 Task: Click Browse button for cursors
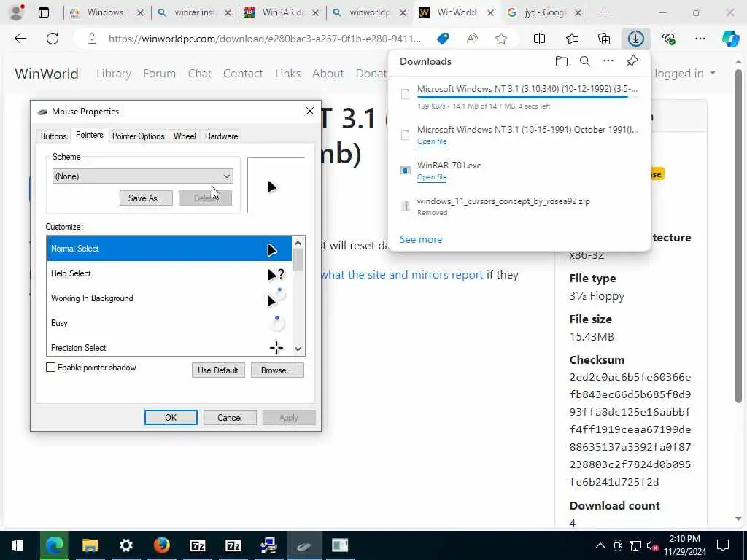tap(277, 370)
